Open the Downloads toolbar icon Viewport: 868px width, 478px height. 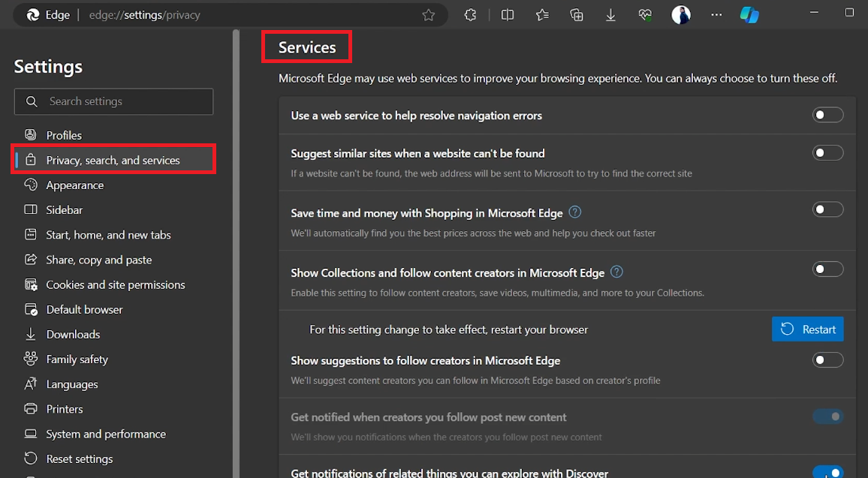coord(610,15)
